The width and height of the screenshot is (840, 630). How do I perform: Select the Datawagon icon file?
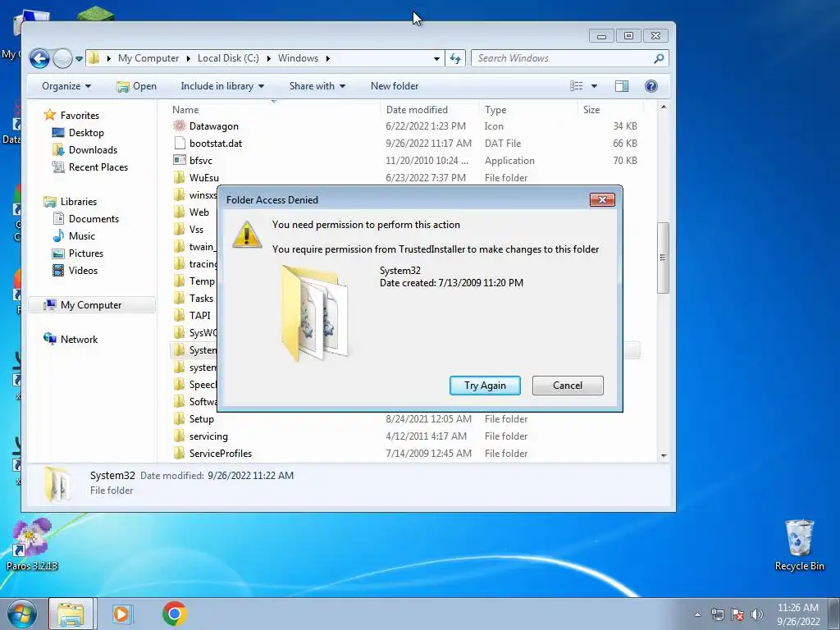pyautogui.click(x=213, y=126)
